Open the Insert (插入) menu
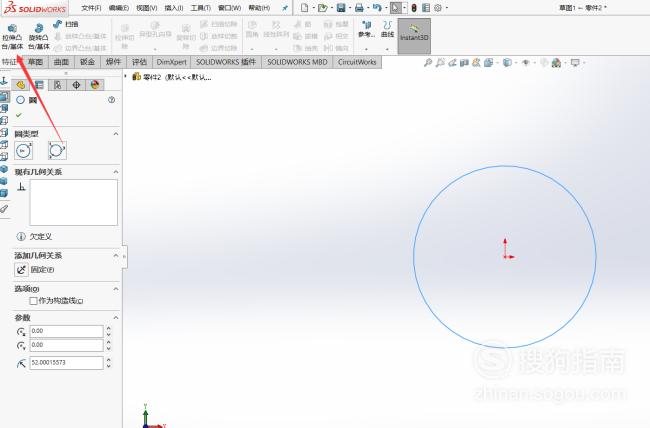650x428 pixels. (174, 8)
